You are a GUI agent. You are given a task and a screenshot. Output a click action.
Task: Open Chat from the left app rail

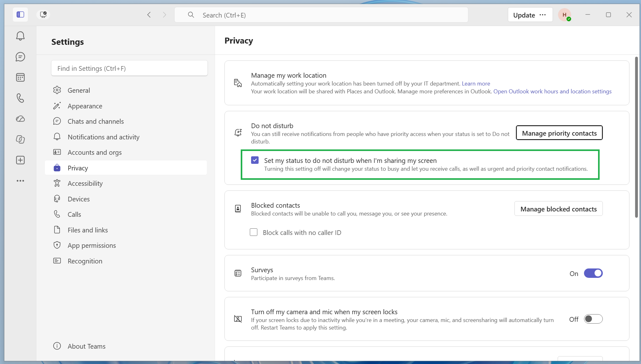20,57
